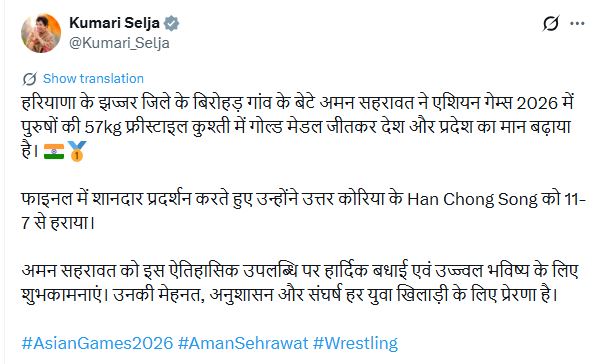Click the Indian flag emoji
The height and width of the screenshot is (364, 594).
(x=54, y=151)
